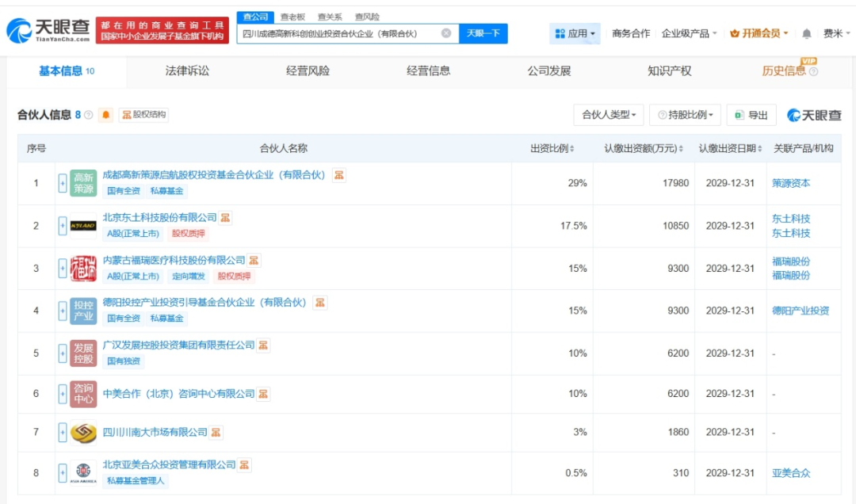Open the 应用 apps dropdown in header

click(575, 34)
